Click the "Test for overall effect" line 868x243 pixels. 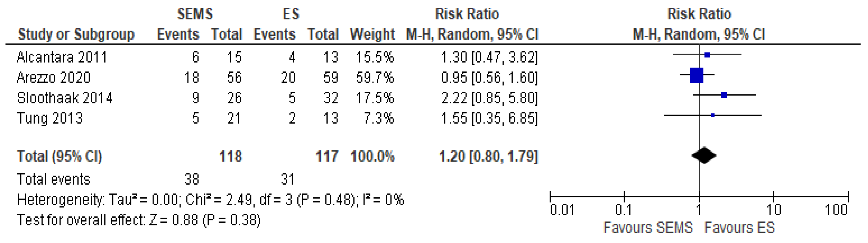139,220
